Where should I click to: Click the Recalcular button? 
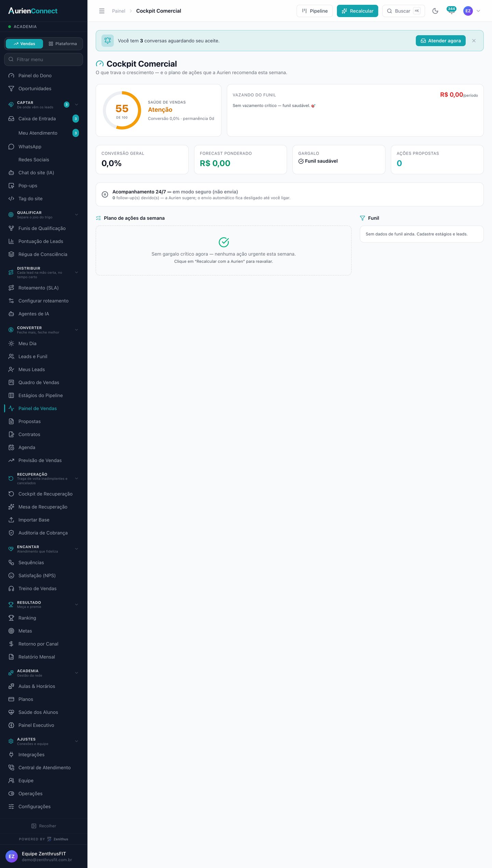(x=357, y=11)
